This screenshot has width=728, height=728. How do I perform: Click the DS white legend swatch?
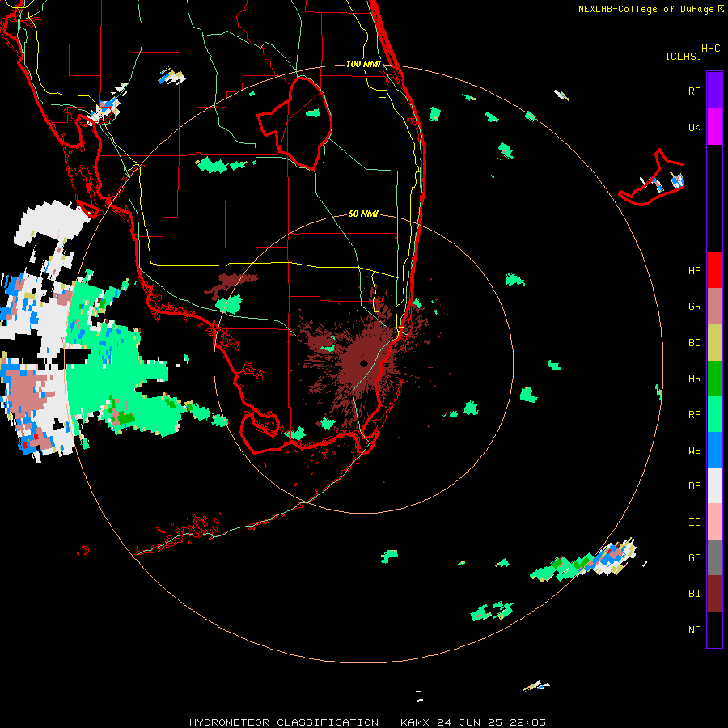click(x=714, y=485)
